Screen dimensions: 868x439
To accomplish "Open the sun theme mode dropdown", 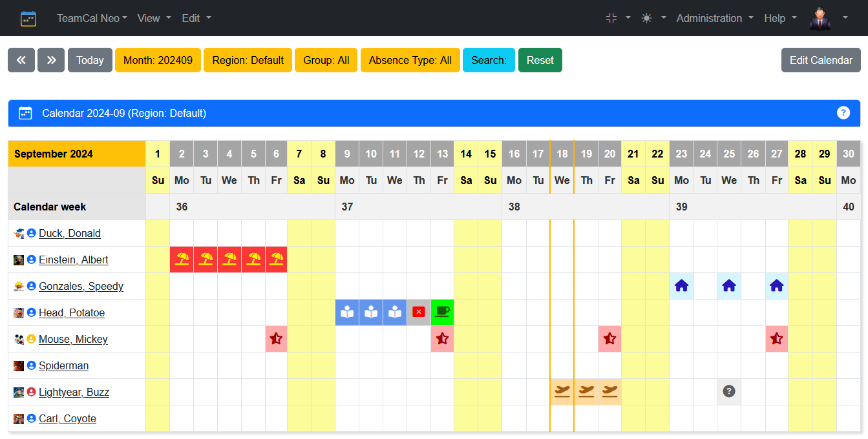I will 653,18.
